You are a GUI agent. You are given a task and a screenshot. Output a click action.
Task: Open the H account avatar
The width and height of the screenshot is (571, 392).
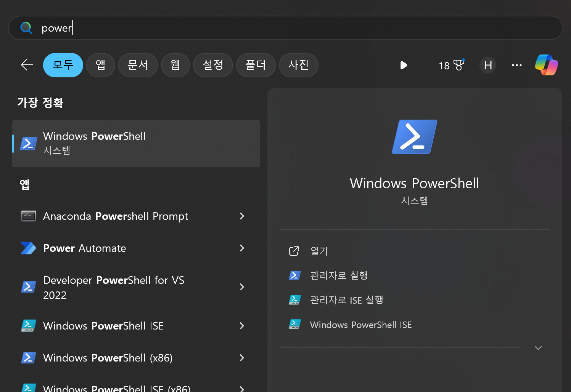(488, 65)
